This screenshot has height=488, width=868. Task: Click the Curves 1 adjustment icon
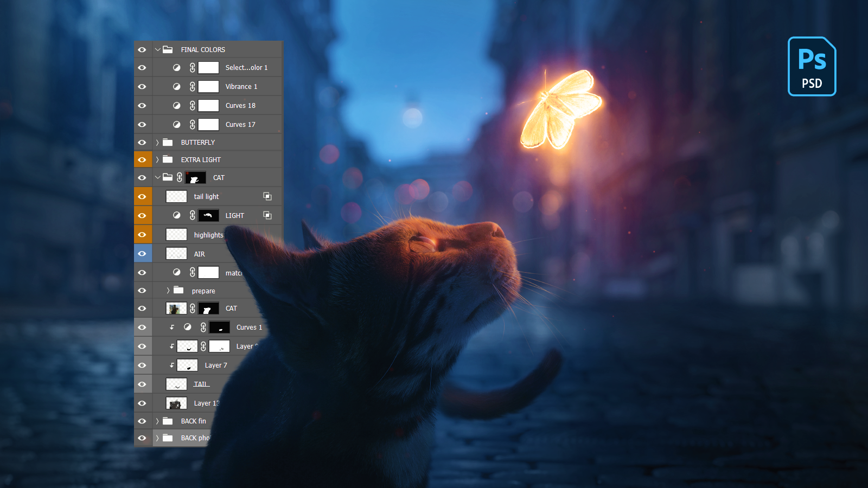(188, 328)
